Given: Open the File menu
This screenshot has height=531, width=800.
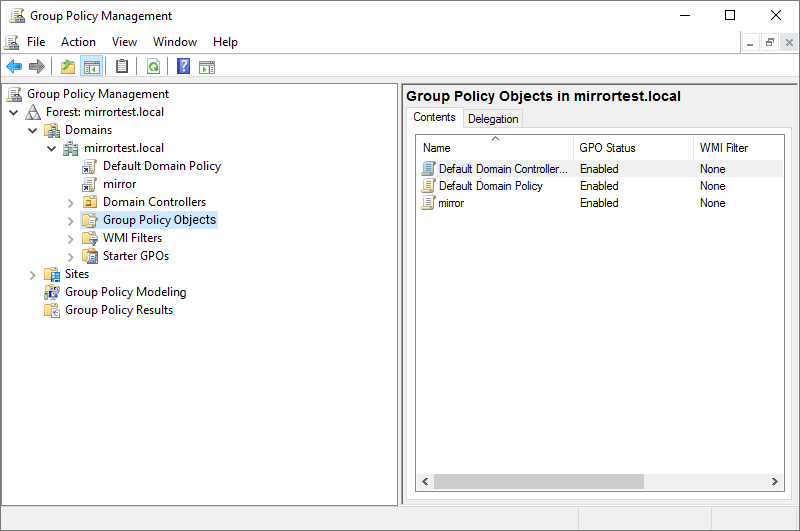Looking at the screenshot, I should (x=36, y=42).
